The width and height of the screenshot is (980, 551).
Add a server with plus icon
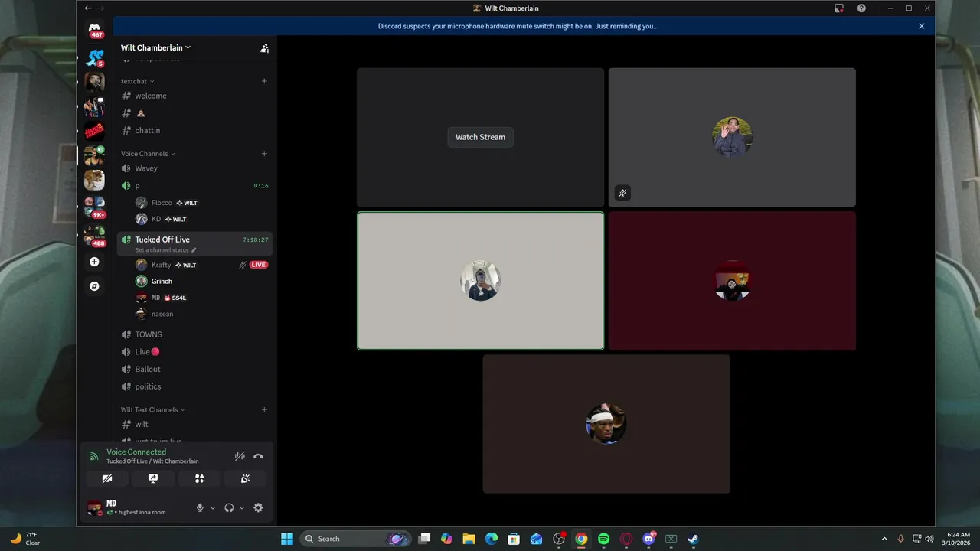(94, 262)
